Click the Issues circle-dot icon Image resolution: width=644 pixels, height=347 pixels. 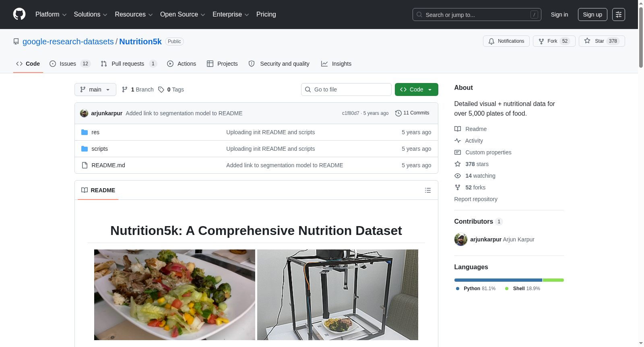click(53, 64)
